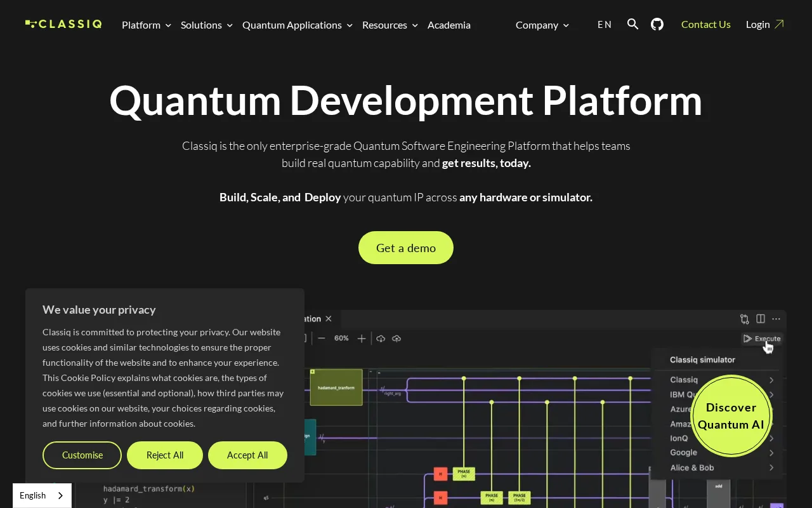The height and width of the screenshot is (508, 812).
Task: Close the tab with the x icon in demo editor
Action: click(x=329, y=319)
